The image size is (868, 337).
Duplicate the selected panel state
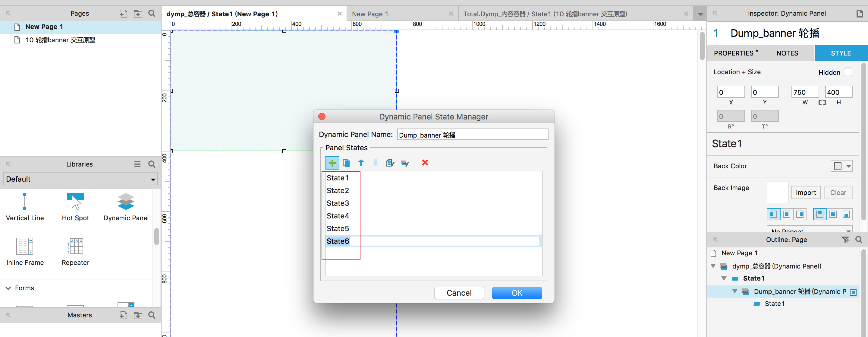[346, 163]
